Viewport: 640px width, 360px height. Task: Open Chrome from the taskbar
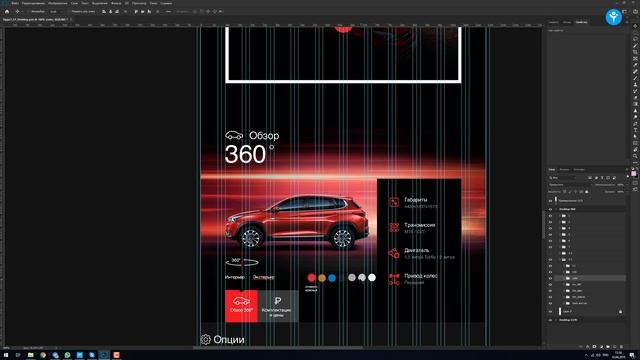pyautogui.click(x=43, y=355)
